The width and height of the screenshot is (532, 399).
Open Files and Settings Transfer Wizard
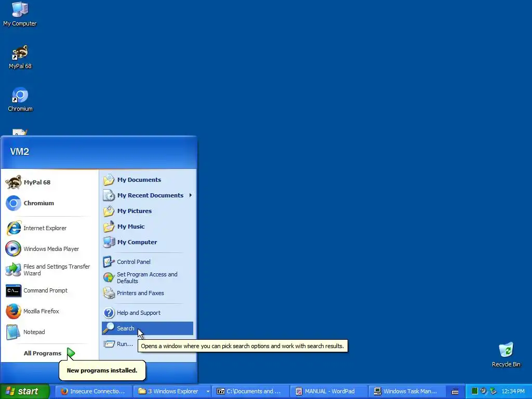[49, 270]
